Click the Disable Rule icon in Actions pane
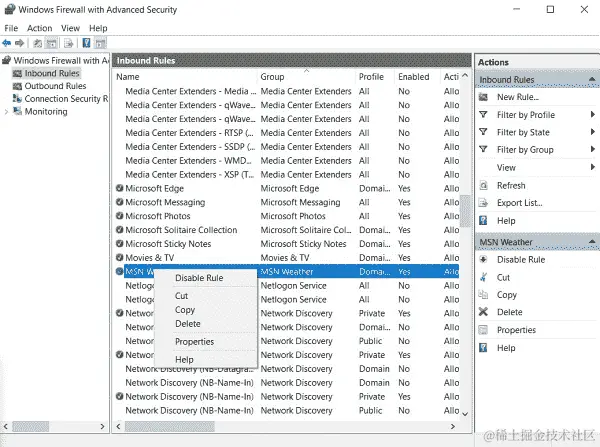 [483, 259]
